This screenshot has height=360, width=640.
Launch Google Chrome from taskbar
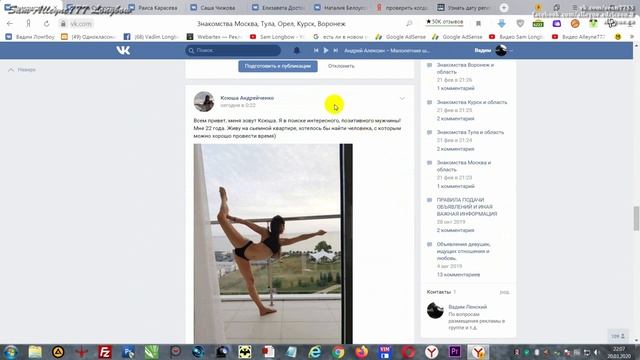(338, 352)
